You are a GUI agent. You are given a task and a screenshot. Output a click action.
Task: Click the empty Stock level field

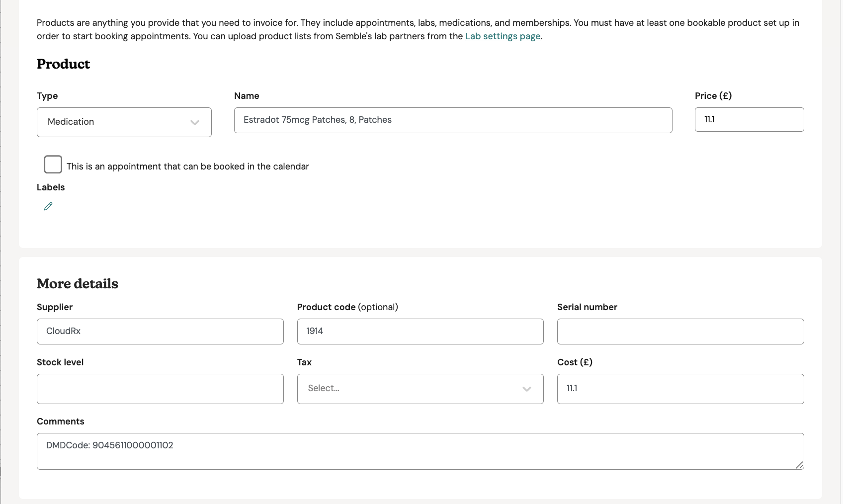[160, 389]
